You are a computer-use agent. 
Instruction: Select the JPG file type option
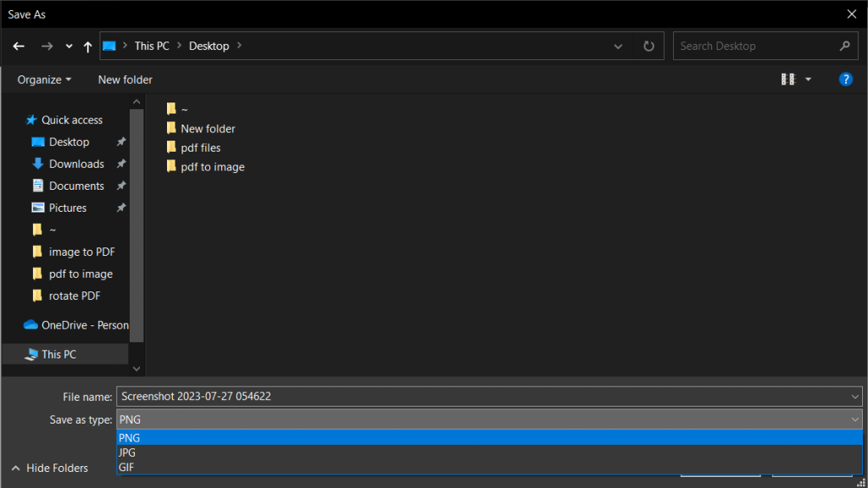coord(126,452)
